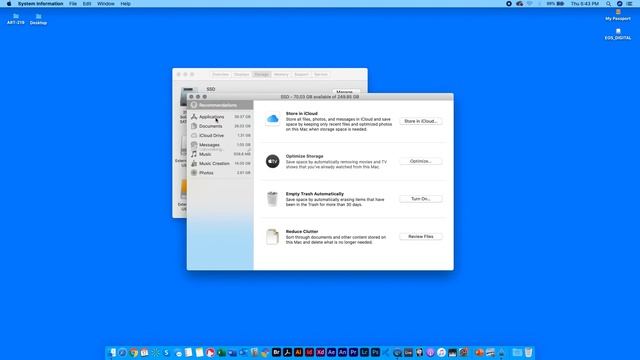Launch Adobe Animate from the Dock

(342, 352)
